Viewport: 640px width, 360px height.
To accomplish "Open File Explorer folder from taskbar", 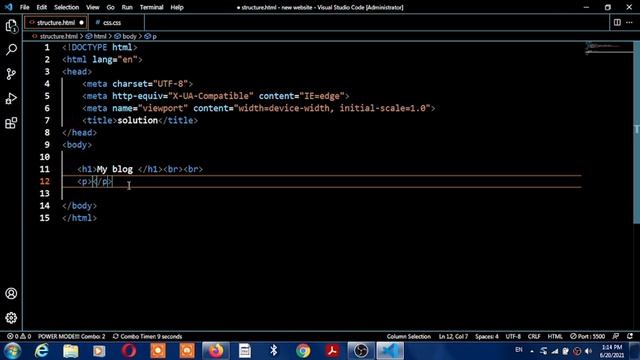I will (71, 351).
